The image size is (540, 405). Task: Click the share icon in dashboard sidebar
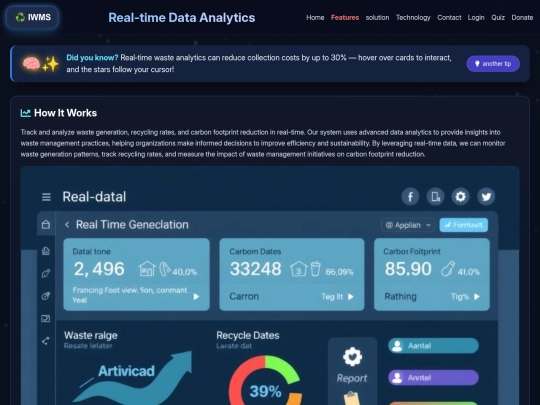pyautogui.click(x=45, y=341)
